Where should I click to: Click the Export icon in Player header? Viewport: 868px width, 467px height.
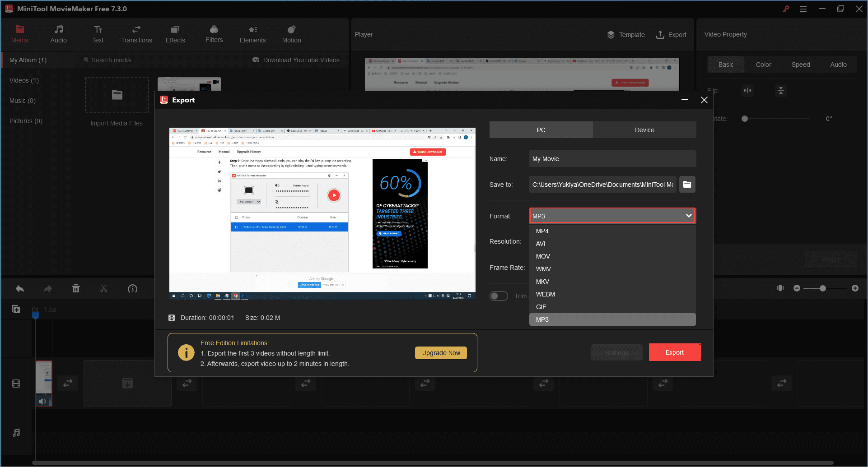click(x=672, y=35)
